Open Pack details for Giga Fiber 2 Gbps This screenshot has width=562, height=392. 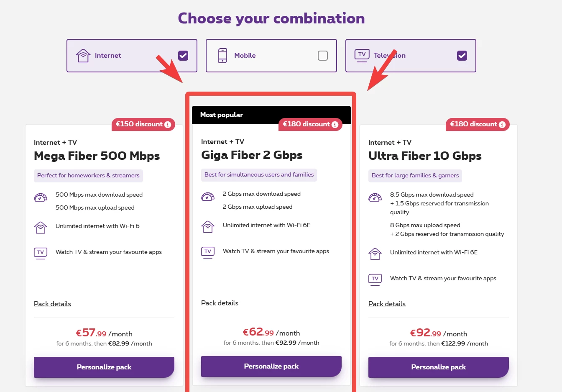pyautogui.click(x=220, y=303)
